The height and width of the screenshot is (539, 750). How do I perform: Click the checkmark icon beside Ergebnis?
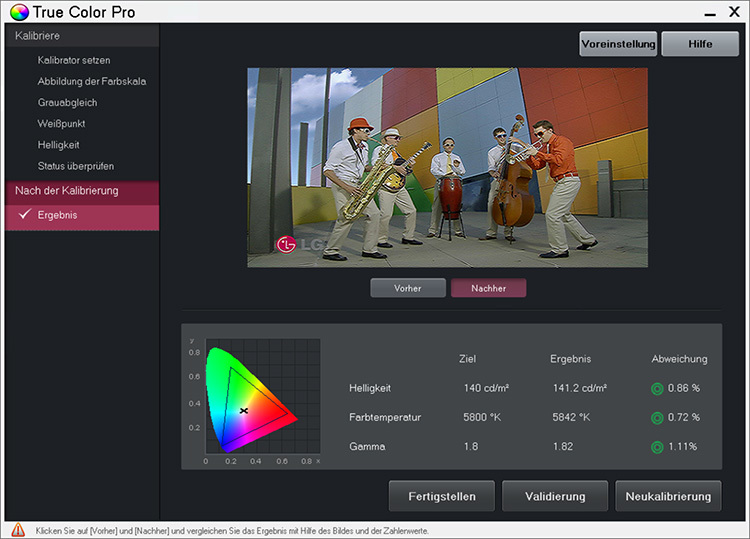pos(24,215)
